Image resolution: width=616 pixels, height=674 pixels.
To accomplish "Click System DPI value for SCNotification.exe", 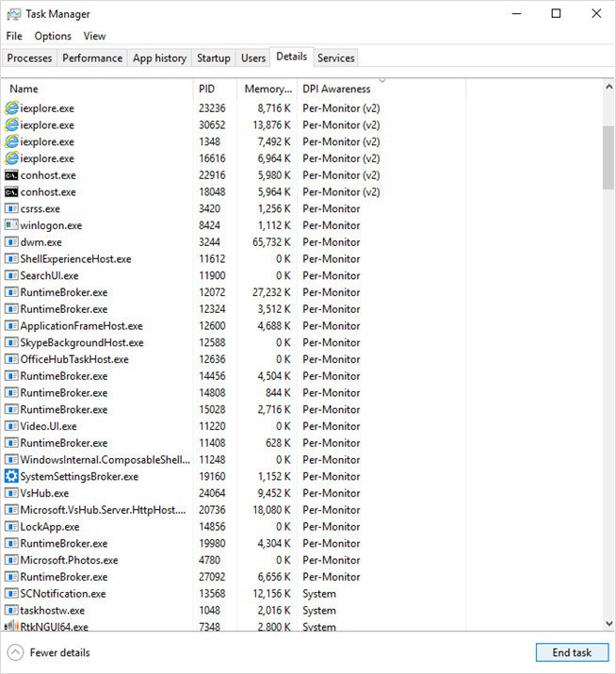I will [x=319, y=594].
